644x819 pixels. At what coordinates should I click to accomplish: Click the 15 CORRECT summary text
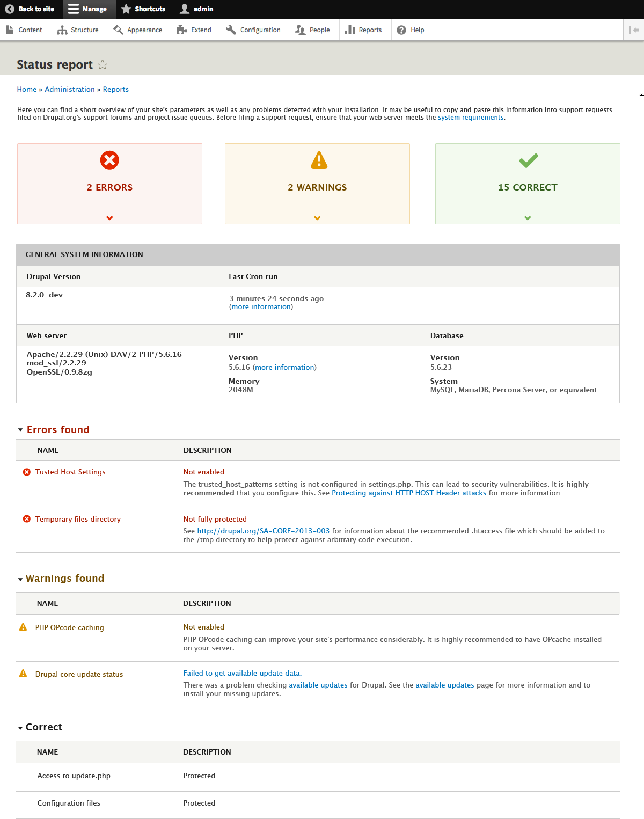coord(528,187)
